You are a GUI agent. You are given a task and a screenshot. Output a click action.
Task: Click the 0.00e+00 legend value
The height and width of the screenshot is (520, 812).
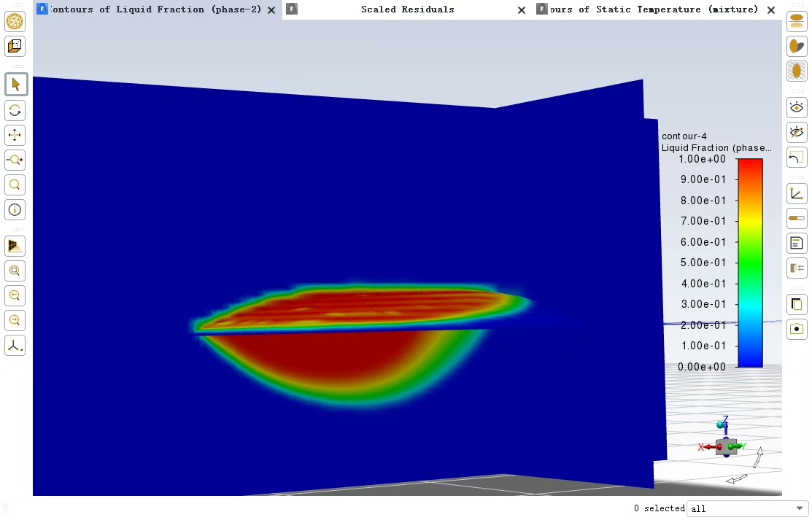coord(702,367)
